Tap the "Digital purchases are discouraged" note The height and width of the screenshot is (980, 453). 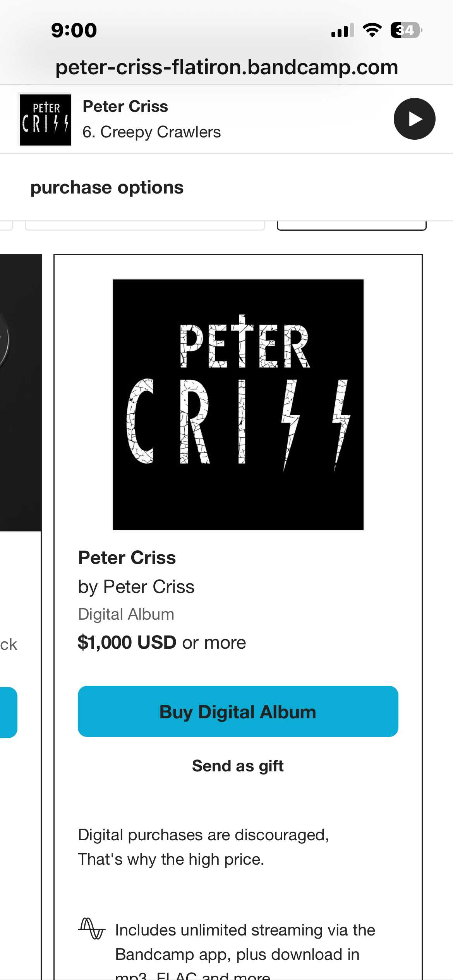click(x=203, y=847)
